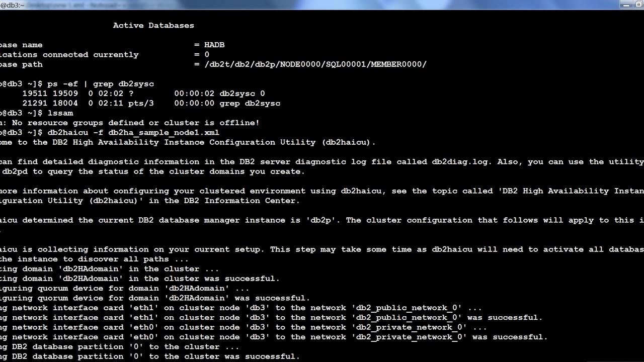Click the 'Active Databases' heading text
The width and height of the screenshot is (644, 362).
pyautogui.click(x=153, y=25)
